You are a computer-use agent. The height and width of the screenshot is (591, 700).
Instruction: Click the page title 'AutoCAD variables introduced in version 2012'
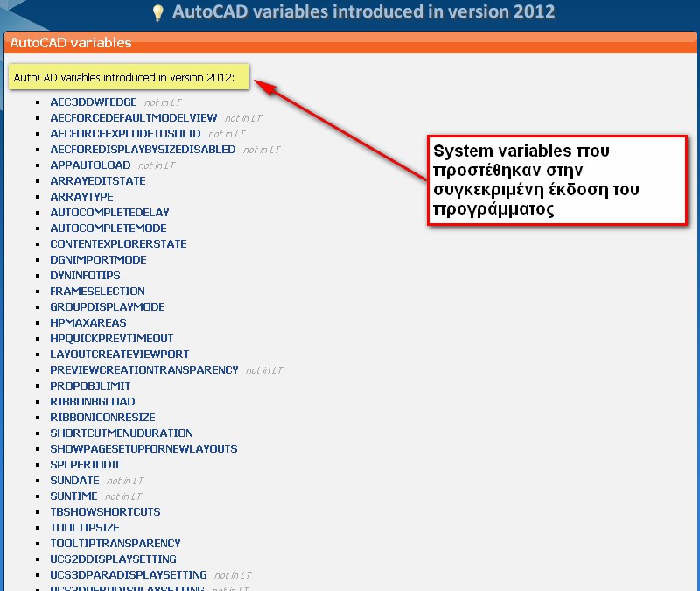pos(363,11)
